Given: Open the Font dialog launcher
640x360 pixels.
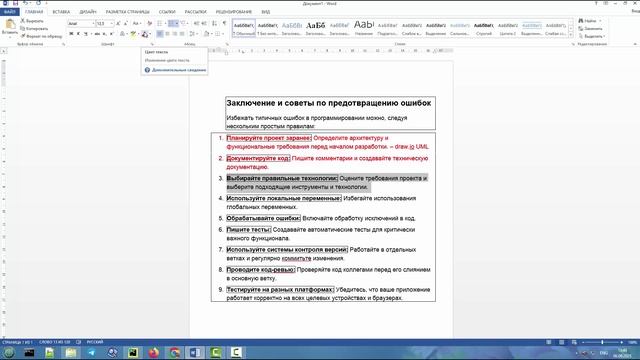Looking at the screenshot, I should (152, 44).
